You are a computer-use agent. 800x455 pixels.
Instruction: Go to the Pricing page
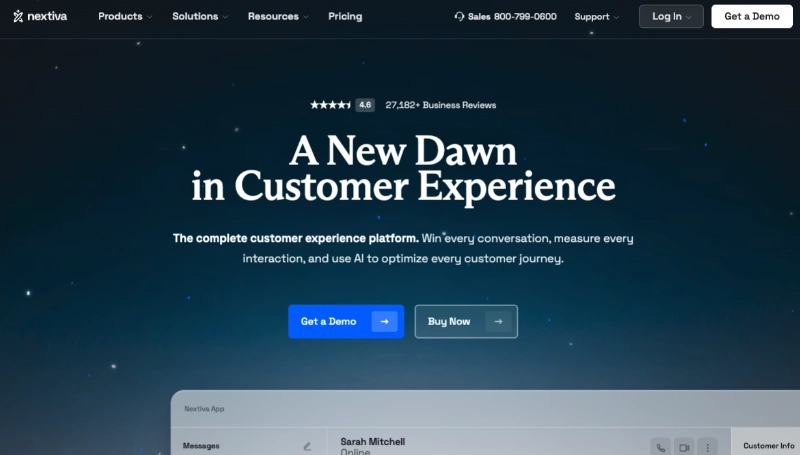[x=345, y=16]
